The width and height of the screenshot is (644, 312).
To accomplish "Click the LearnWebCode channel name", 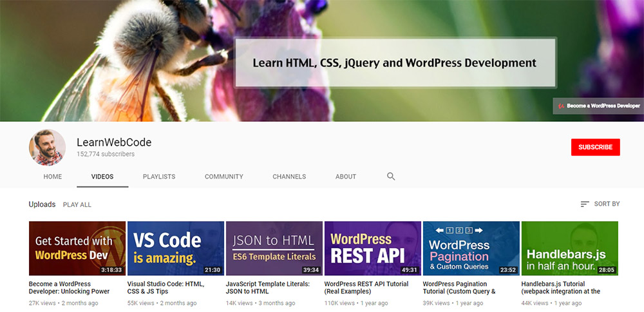I will [114, 142].
